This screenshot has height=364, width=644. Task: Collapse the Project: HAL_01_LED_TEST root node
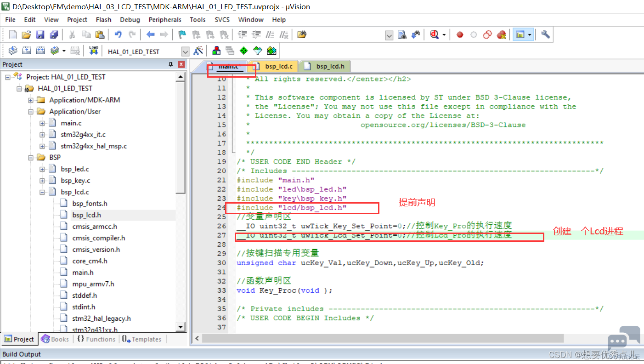coord(8,77)
